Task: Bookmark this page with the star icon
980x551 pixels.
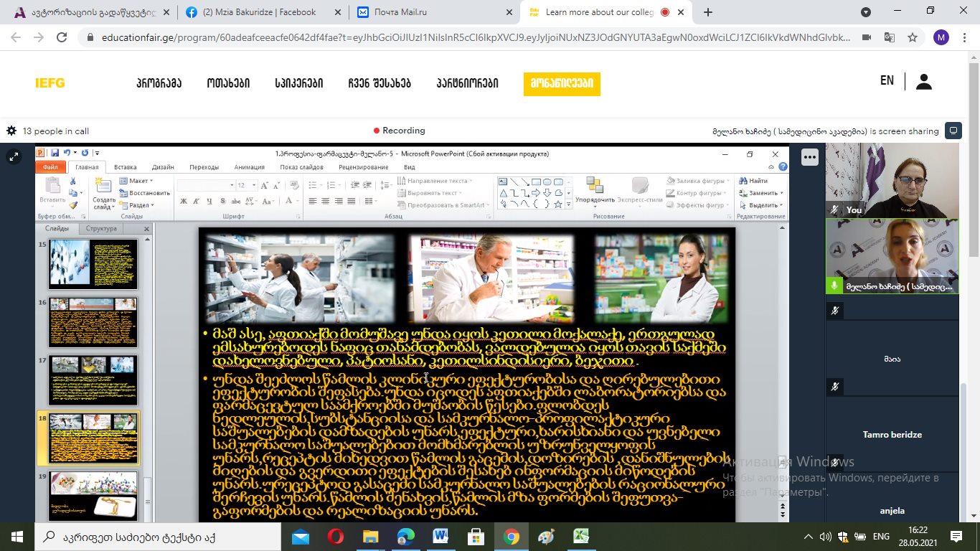Action: tap(913, 37)
